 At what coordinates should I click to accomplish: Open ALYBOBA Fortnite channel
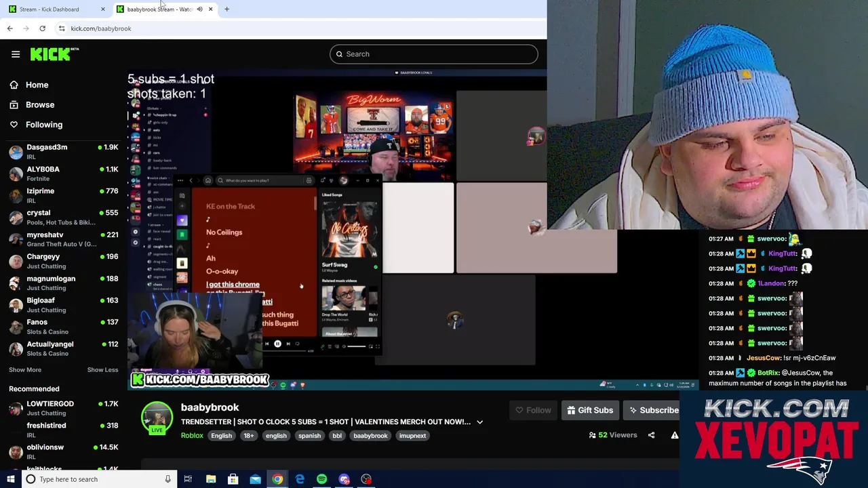point(64,174)
